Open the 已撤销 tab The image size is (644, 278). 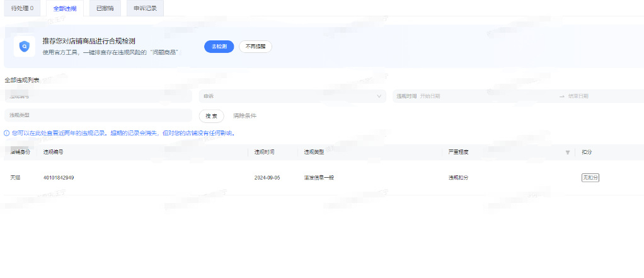pos(105,8)
